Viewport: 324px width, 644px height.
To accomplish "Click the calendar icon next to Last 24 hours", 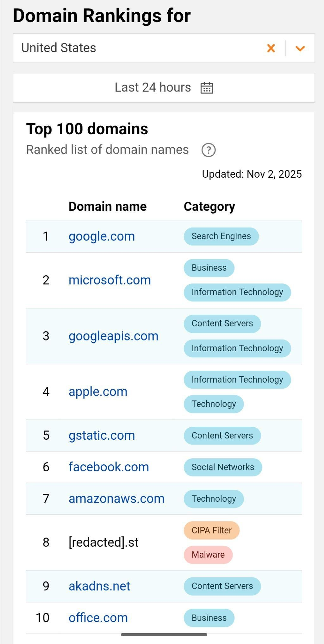I will coord(207,88).
